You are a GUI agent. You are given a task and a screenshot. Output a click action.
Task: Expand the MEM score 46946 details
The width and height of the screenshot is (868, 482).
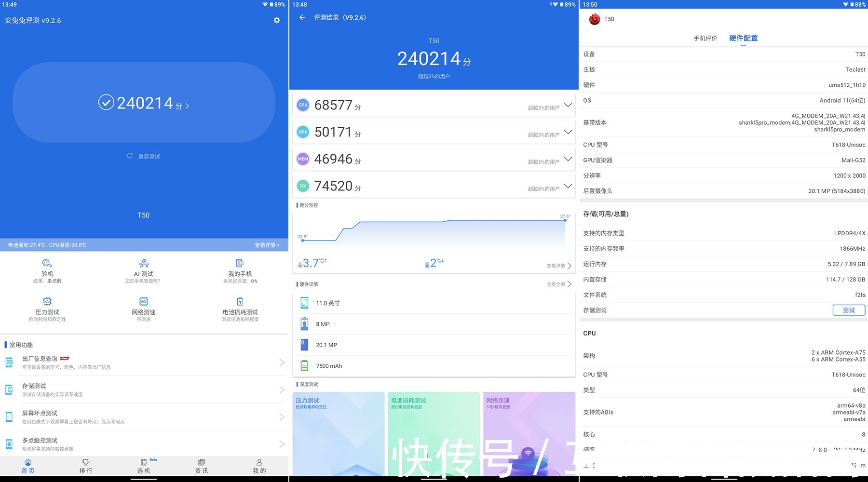tap(568, 159)
